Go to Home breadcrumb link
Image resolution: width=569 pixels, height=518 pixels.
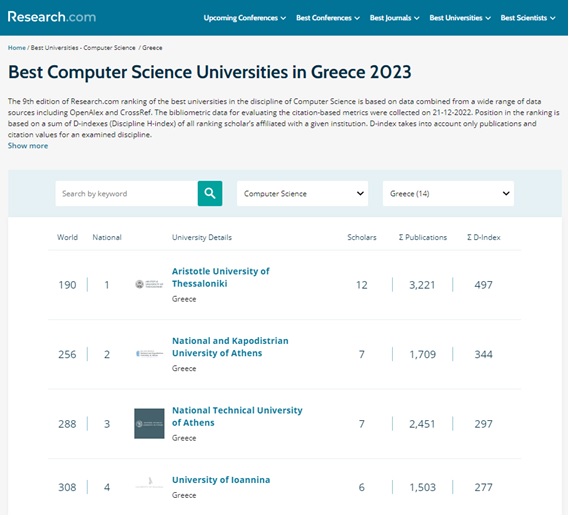[x=17, y=48]
